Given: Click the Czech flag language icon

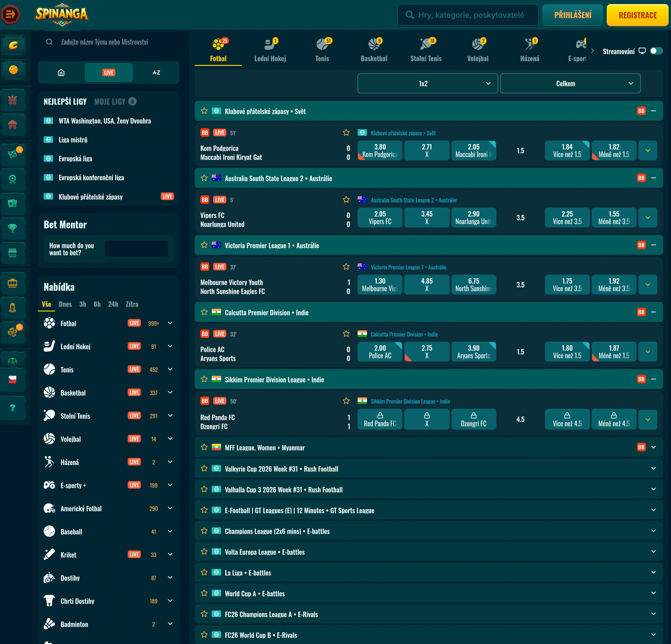Looking at the screenshot, I should click(13, 379).
